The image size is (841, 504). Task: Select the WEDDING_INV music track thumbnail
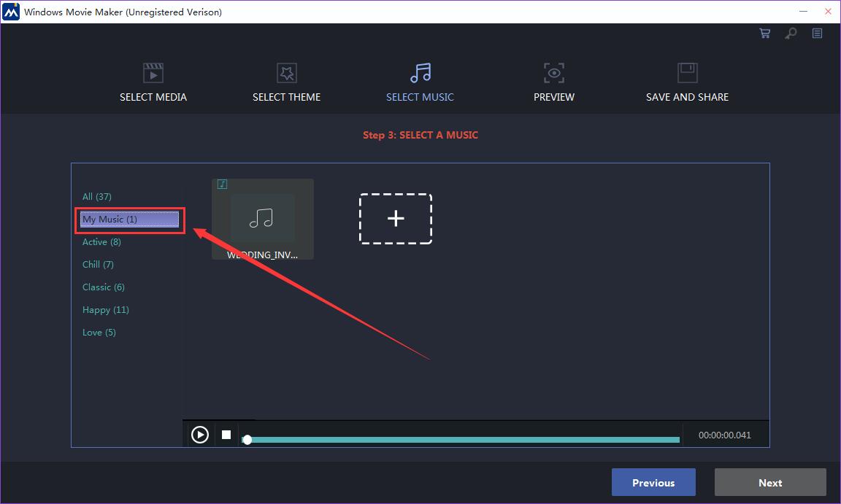click(x=263, y=219)
